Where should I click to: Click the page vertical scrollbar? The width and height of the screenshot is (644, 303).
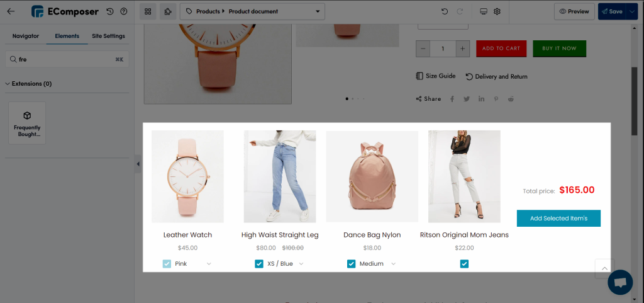pos(635,100)
